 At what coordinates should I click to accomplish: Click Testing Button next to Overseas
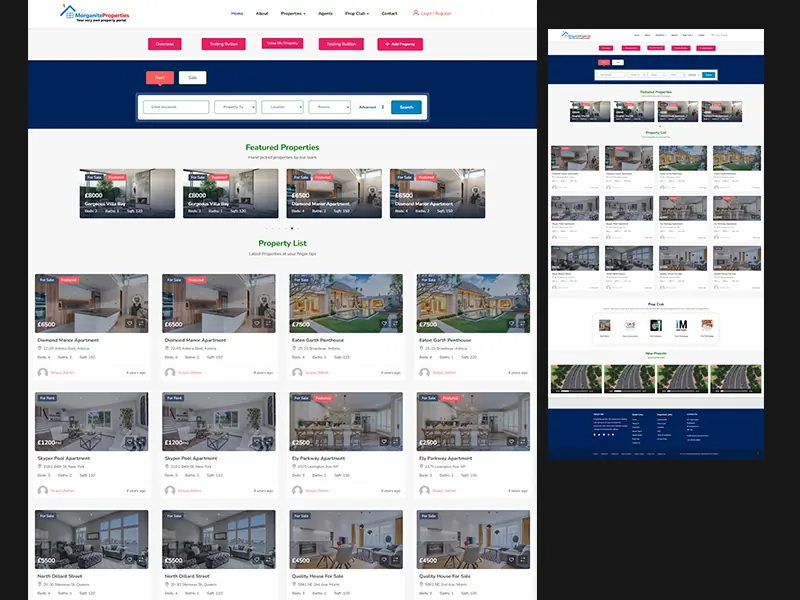tap(223, 44)
